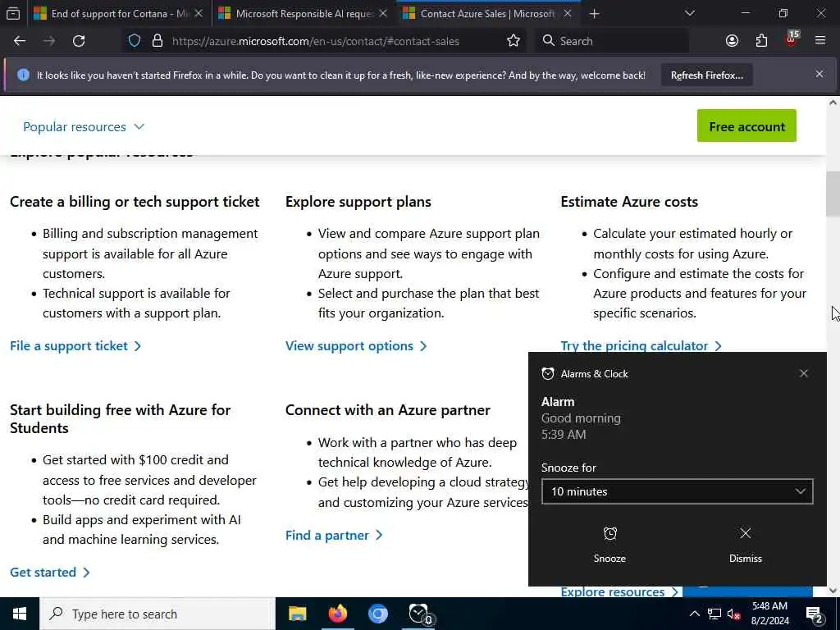Screen dimensions: 840x630
Task: Bookmark this page with the star icon
Action: click(514, 41)
